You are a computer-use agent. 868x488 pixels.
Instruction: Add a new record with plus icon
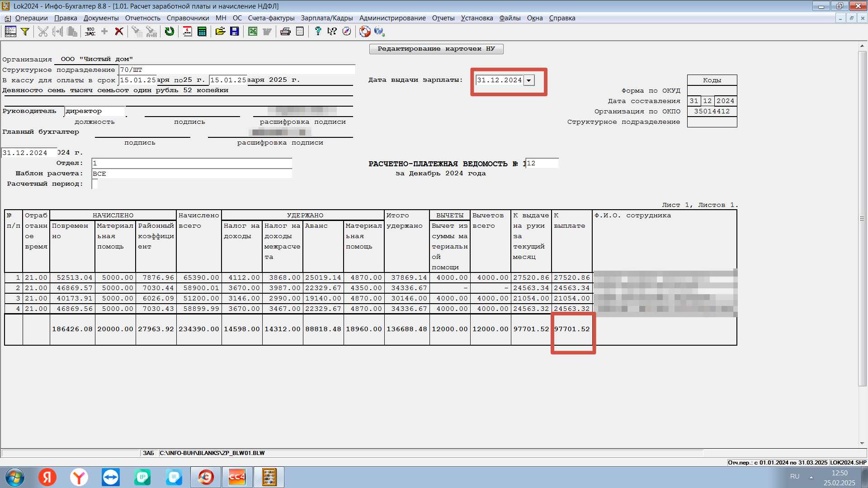(104, 31)
